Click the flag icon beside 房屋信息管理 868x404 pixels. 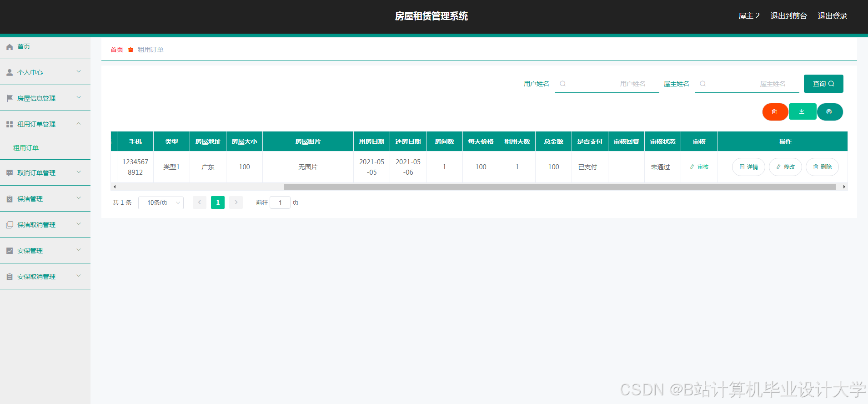(10, 98)
